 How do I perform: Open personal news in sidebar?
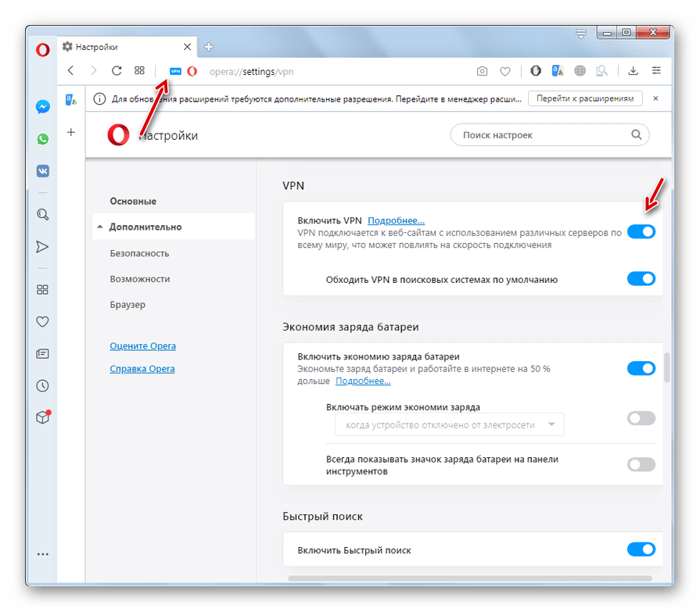click(42, 354)
